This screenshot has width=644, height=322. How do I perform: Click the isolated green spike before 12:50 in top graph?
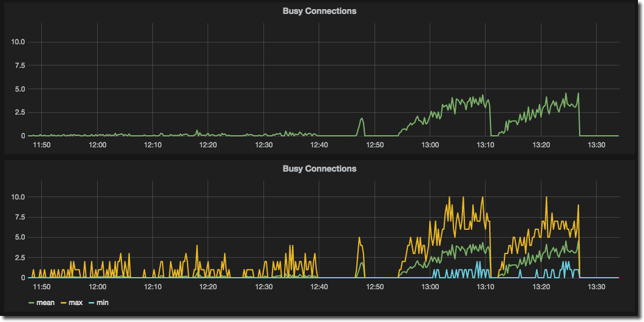coord(361,119)
